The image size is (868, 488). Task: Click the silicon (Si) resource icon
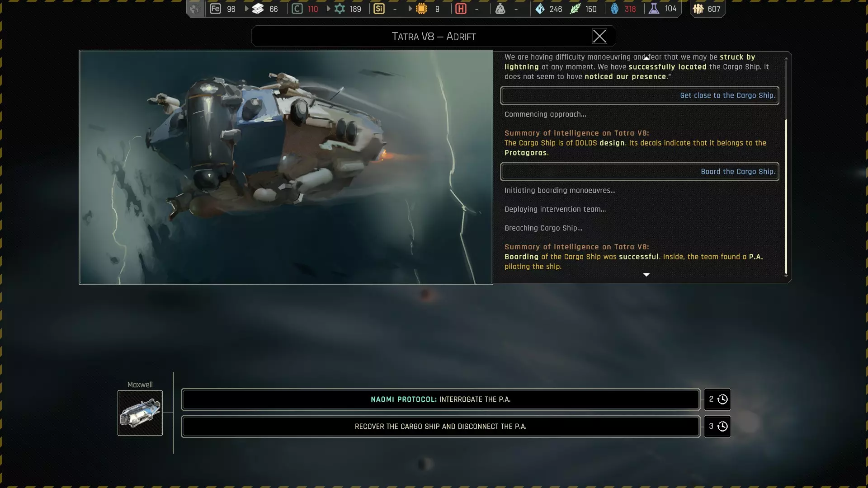[x=379, y=9]
